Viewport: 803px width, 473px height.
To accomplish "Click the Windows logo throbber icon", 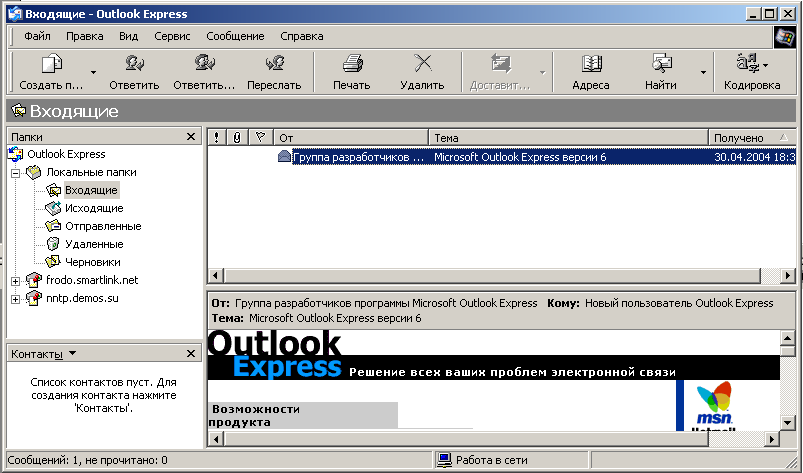I will [x=785, y=37].
